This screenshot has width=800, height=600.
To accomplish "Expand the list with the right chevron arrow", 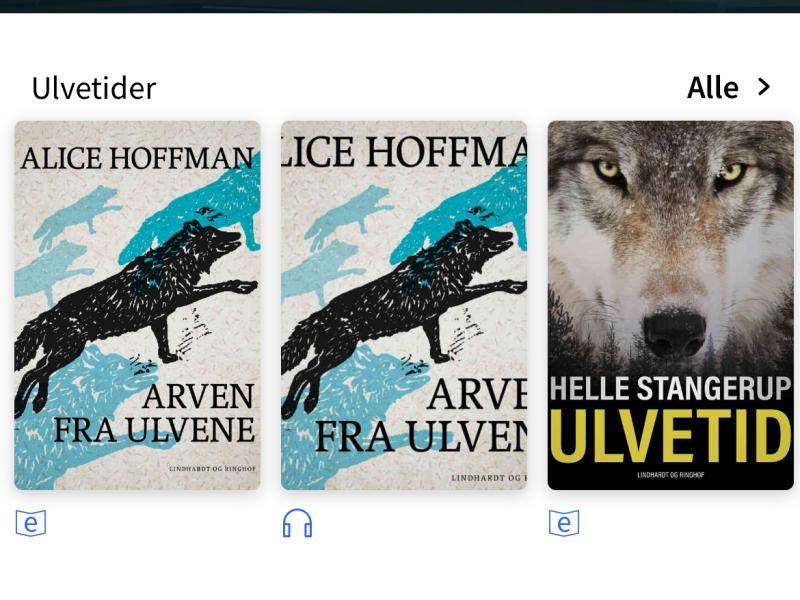I will point(764,87).
